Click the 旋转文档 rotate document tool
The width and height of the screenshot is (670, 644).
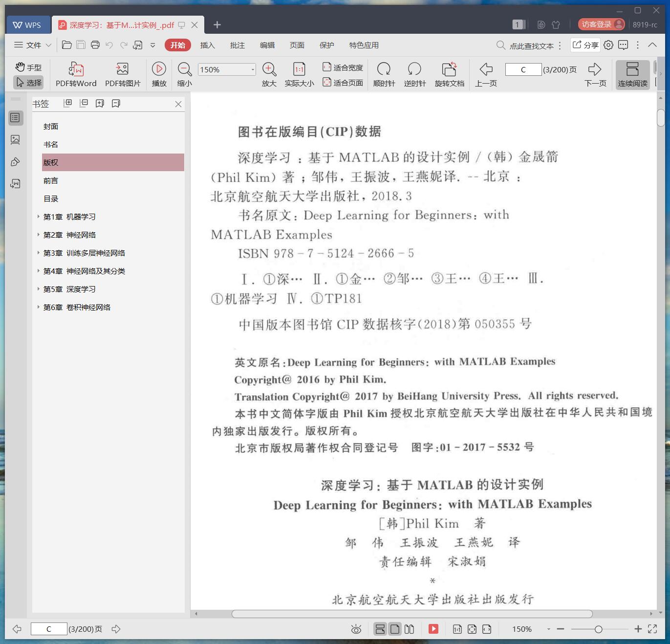coord(450,74)
